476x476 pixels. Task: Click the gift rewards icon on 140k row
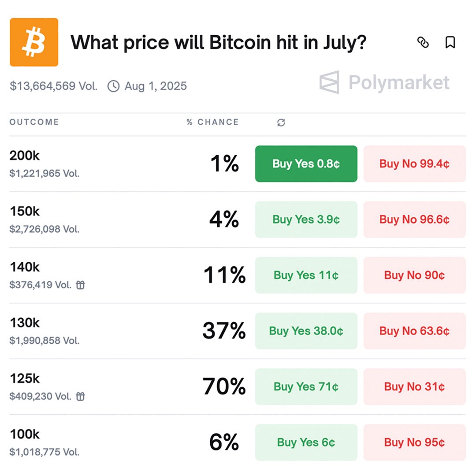pos(81,285)
